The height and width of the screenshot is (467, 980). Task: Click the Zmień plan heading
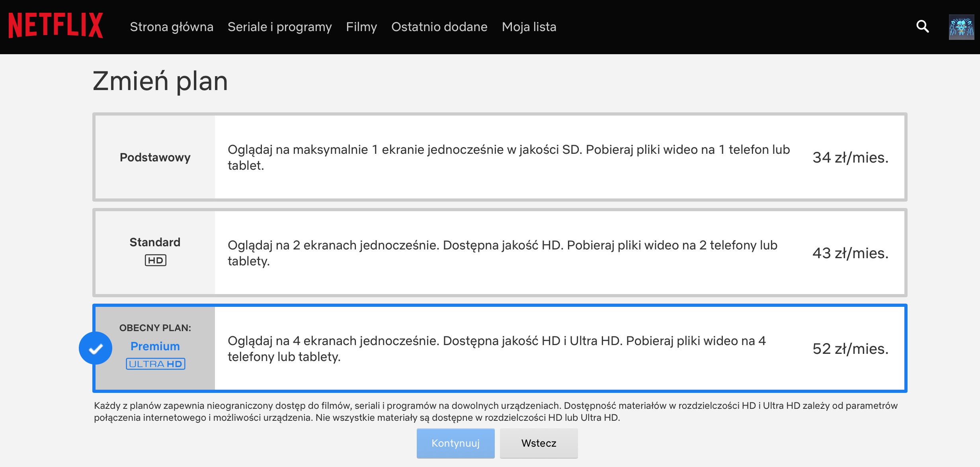pyautogui.click(x=160, y=81)
